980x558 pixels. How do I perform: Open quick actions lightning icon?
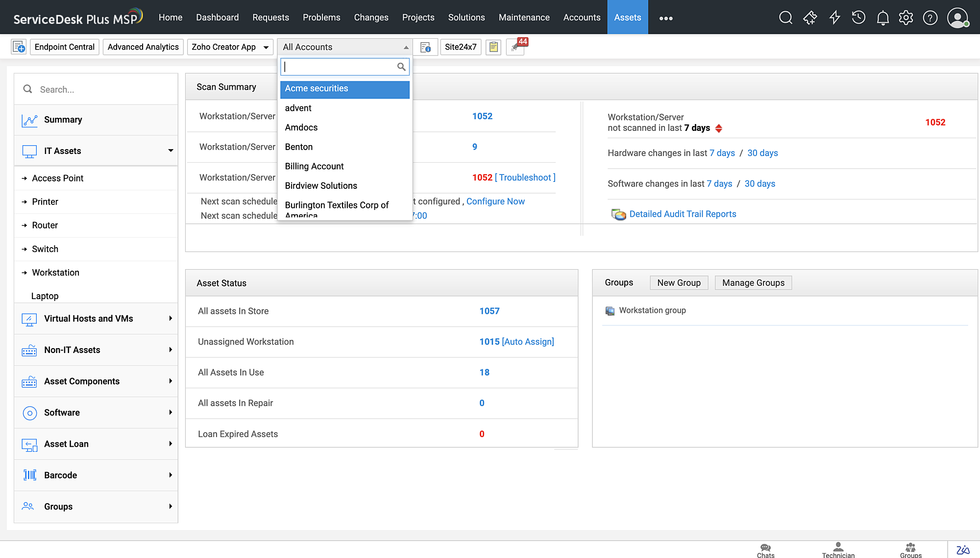point(834,18)
